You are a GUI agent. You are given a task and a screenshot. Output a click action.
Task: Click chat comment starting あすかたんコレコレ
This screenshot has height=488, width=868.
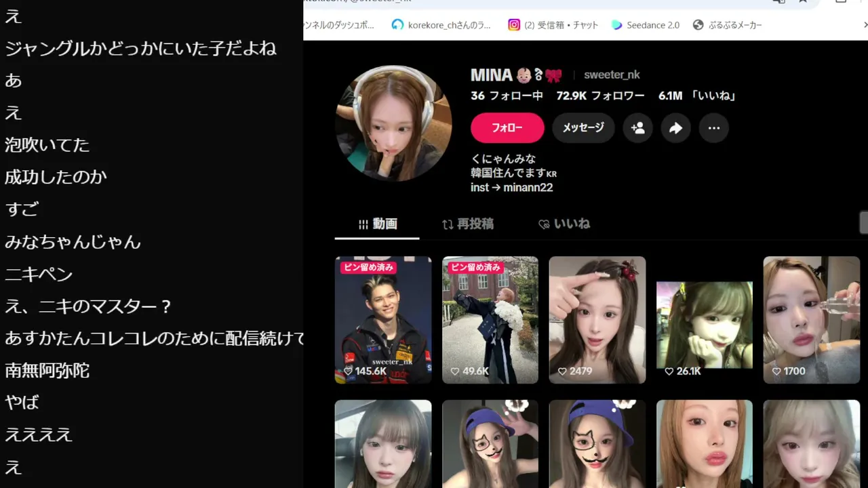click(x=154, y=338)
